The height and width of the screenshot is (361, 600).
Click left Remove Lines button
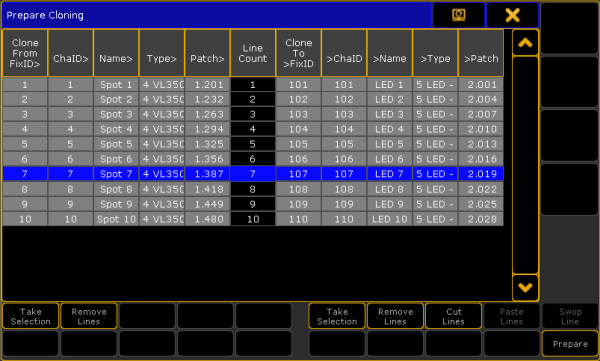(x=89, y=316)
